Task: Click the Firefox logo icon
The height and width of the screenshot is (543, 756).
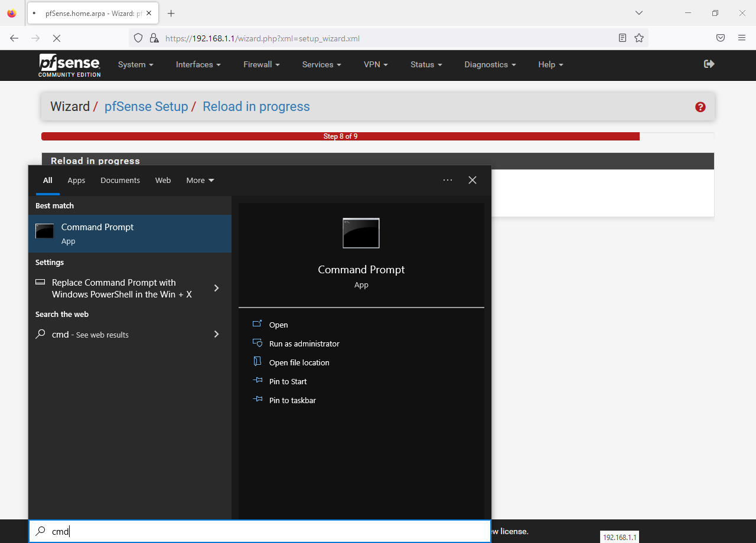Action: tap(11, 13)
